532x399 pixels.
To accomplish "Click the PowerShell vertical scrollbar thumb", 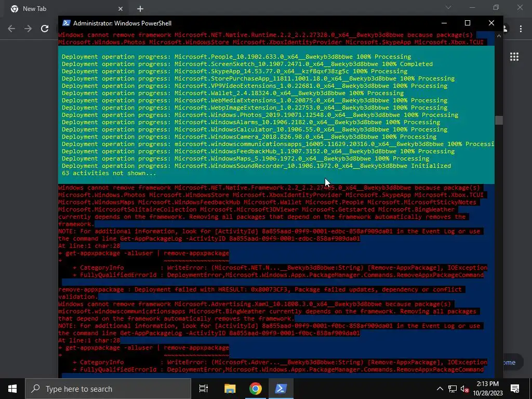I will pyautogui.click(x=499, y=120).
